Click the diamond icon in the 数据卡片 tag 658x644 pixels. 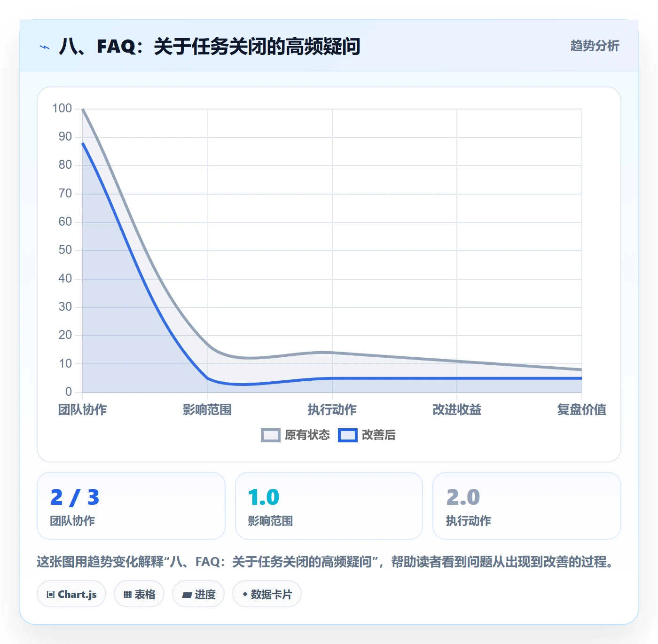[245, 594]
